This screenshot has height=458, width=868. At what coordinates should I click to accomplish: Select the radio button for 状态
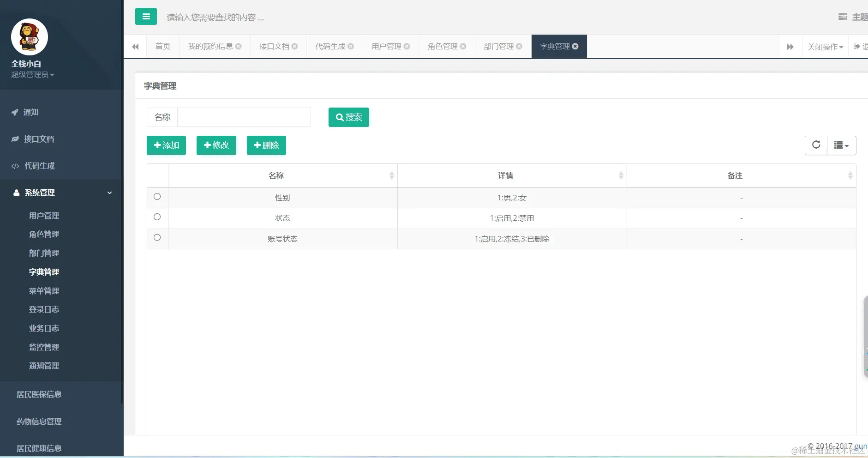click(157, 217)
